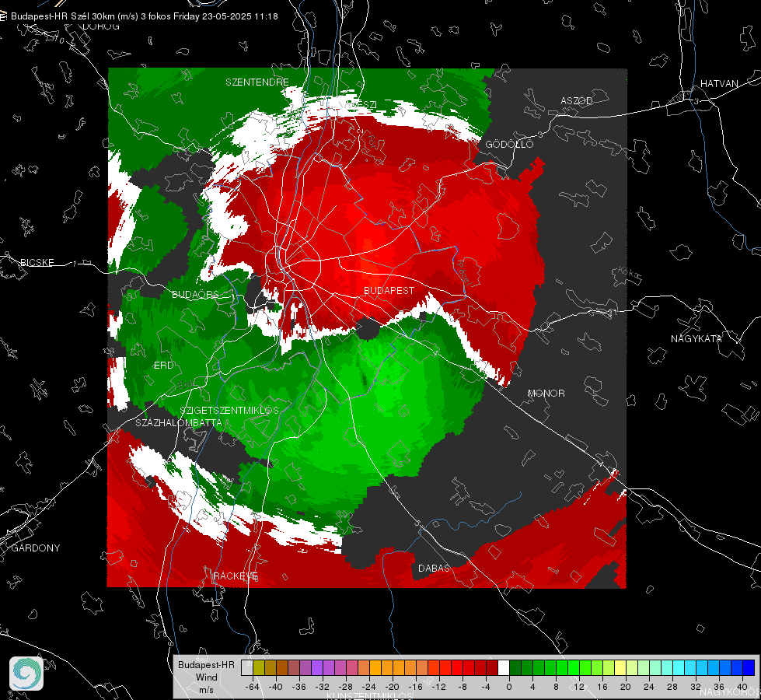761x700 pixels.
Task: Click the legend value 28
Action: [x=672, y=687]
